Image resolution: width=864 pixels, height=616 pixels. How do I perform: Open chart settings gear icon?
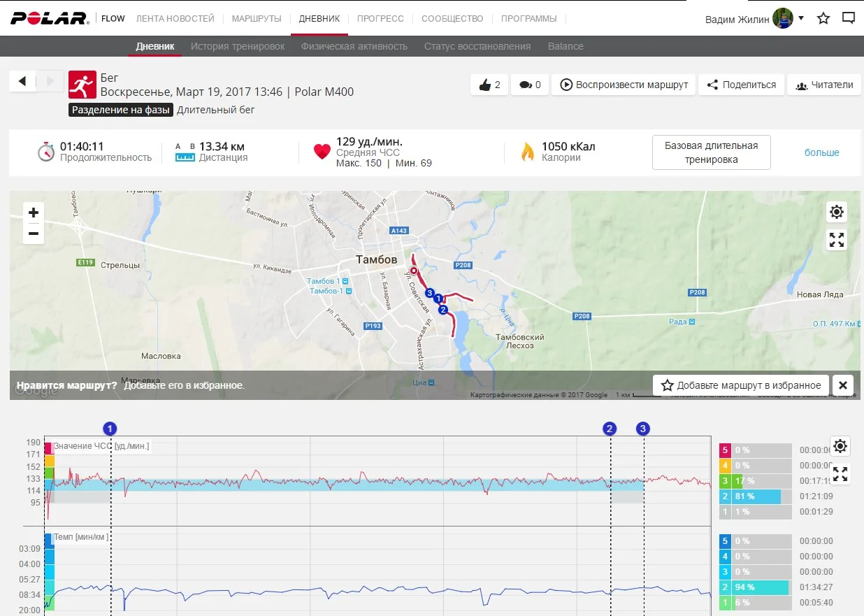click(x=840, y=446)
